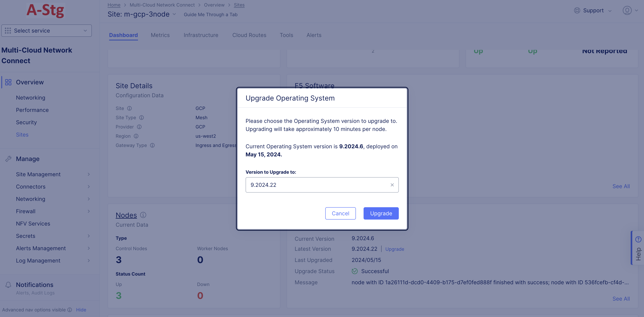Click info icon beside Region

pos(136,136)
